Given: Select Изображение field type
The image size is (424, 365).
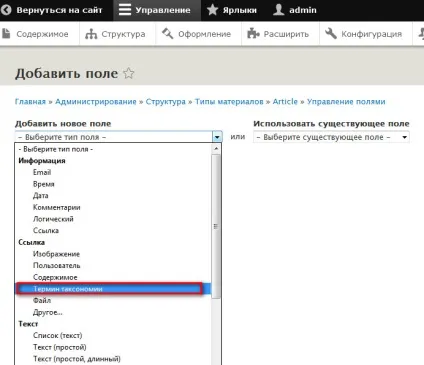Looking at the screenshot, I should pos(56,254).
